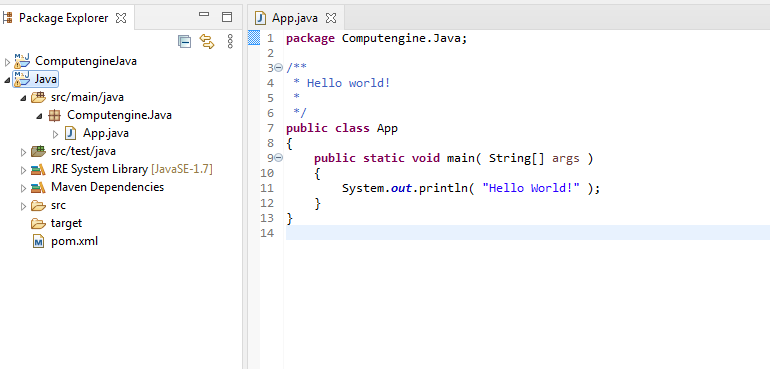770x369 pixels.
Task: Expand the ComputengineJava project
Action: [7, 62]
